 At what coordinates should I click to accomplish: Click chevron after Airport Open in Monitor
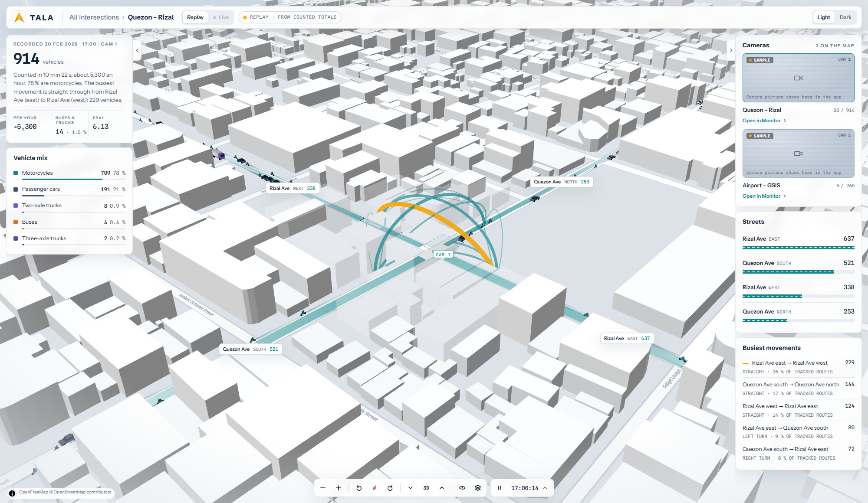785,196
